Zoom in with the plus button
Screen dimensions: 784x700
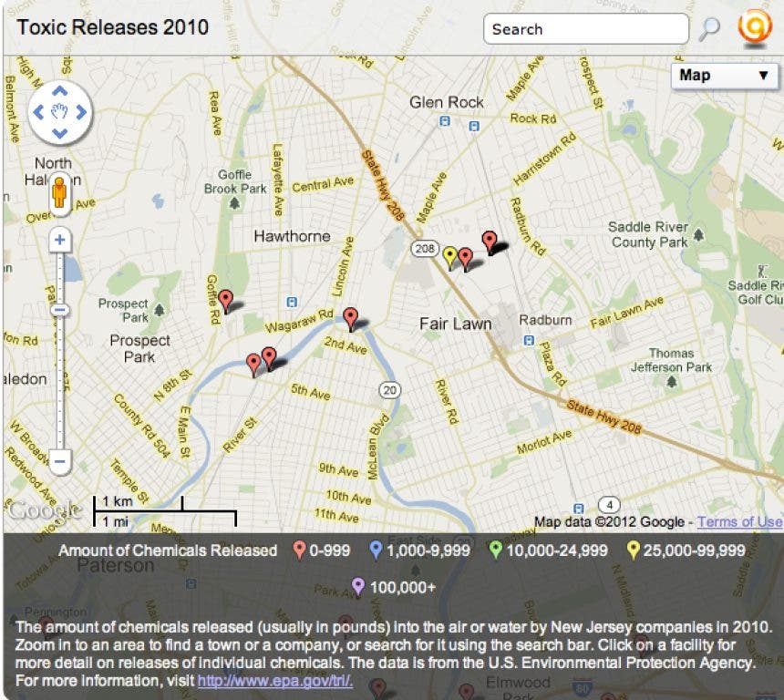click(60, 241)
